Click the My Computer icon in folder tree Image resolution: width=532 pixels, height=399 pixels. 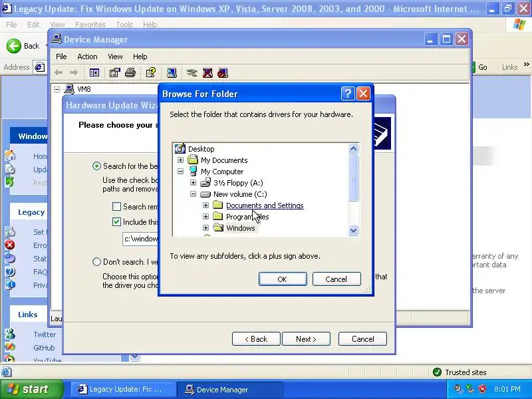193,171
